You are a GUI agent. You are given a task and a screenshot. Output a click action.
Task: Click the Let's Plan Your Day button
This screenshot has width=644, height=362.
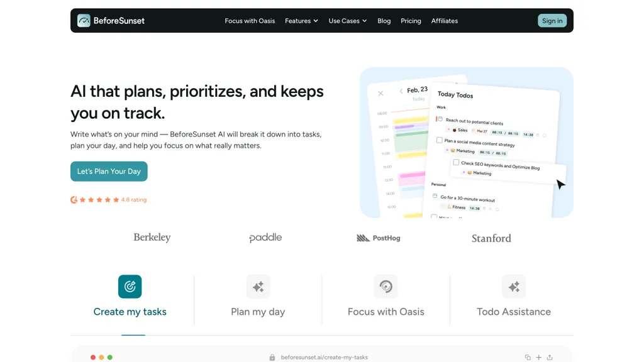coord(109,172)
